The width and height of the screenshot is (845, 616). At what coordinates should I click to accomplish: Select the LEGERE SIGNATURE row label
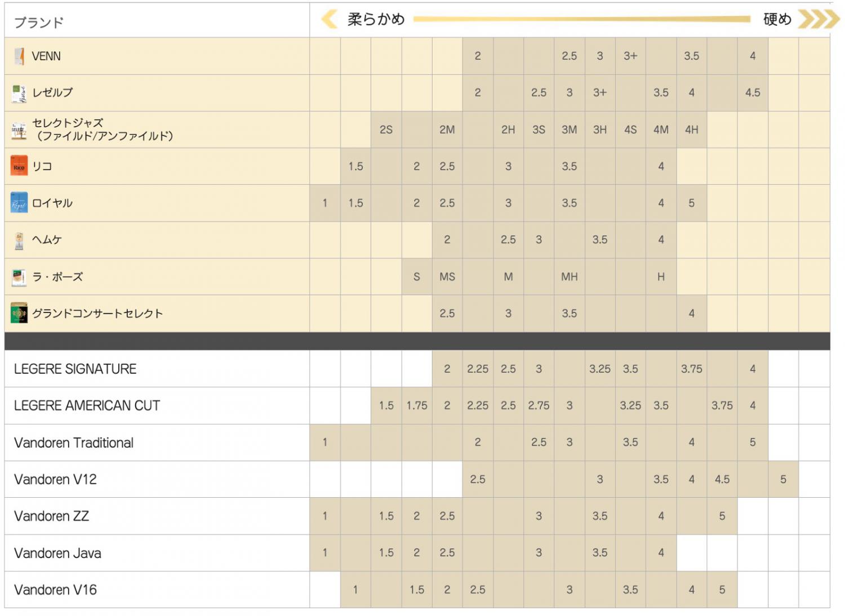point(75,369)
